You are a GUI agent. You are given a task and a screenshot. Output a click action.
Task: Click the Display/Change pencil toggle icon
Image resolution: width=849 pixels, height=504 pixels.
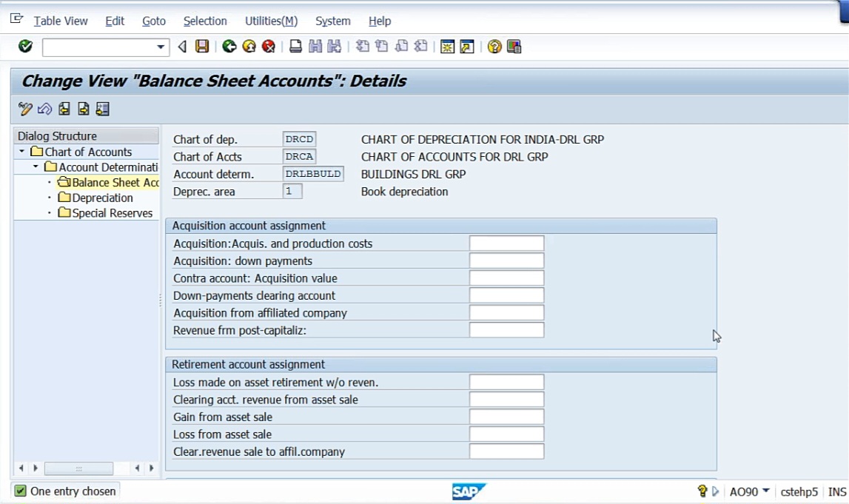point(25,110)
